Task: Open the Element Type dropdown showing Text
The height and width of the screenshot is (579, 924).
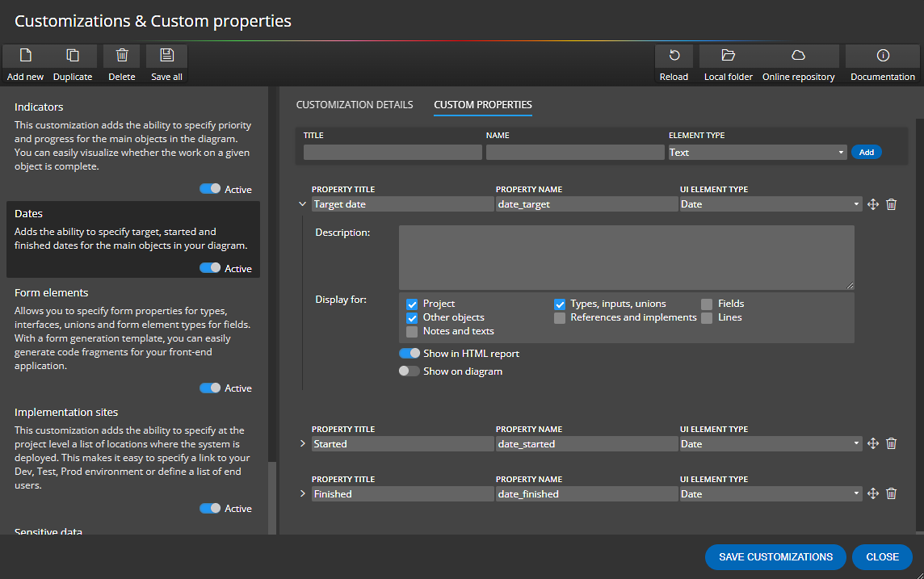Action: (757, 152)
